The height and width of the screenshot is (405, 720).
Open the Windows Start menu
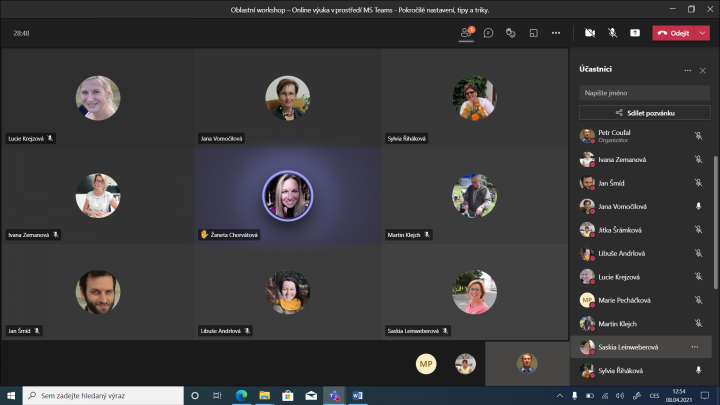pos(11,395)
